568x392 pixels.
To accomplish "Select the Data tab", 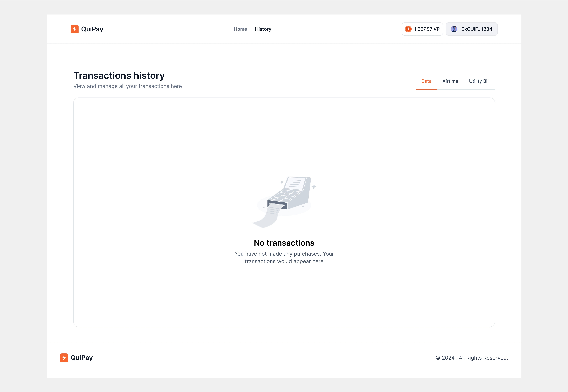I will [x=426, y=81].
